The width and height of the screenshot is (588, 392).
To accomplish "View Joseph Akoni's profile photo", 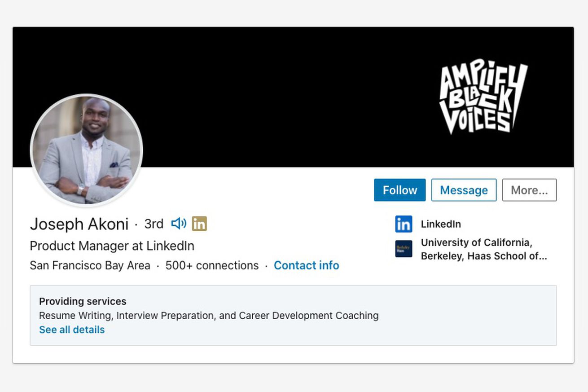I will tap(86, 150).
